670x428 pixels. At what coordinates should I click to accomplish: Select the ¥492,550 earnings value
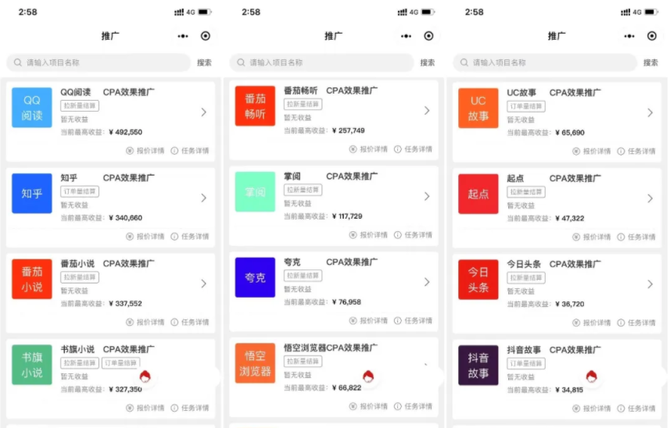click(126, 132)
